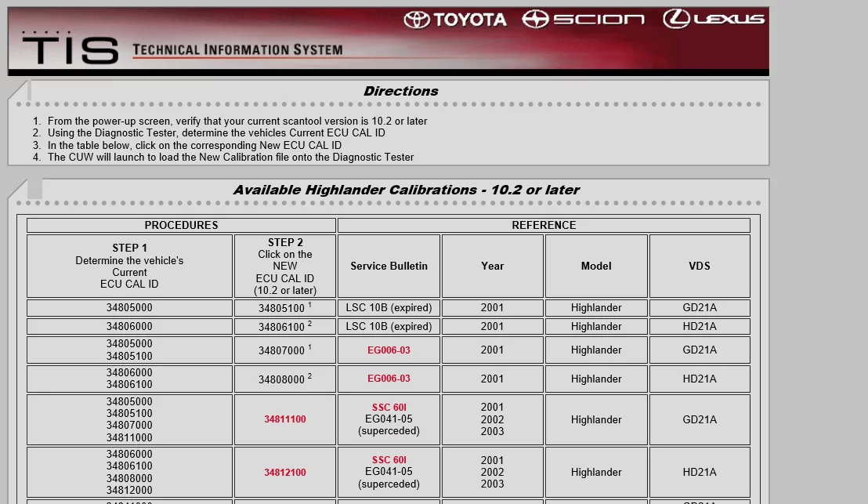This screenshot has width=868, height=504.
Task: Click the REFERENCE table header
Action: tap(544, 225)
